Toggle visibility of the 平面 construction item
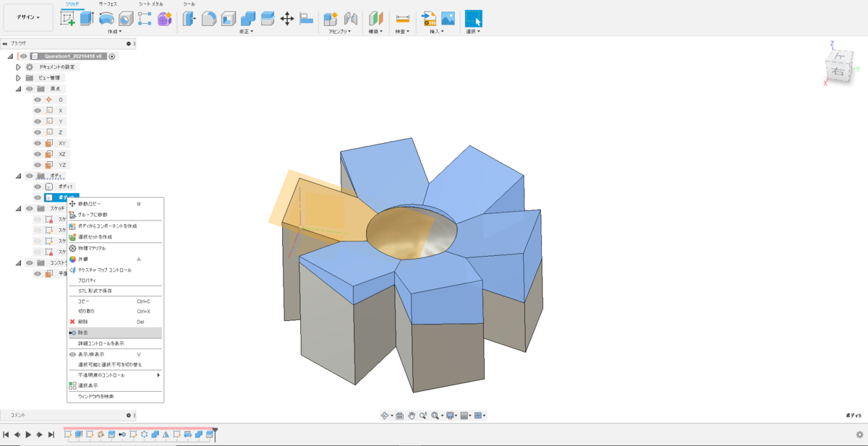This screenshot has width=868, height=446. (x=38, y=273)
